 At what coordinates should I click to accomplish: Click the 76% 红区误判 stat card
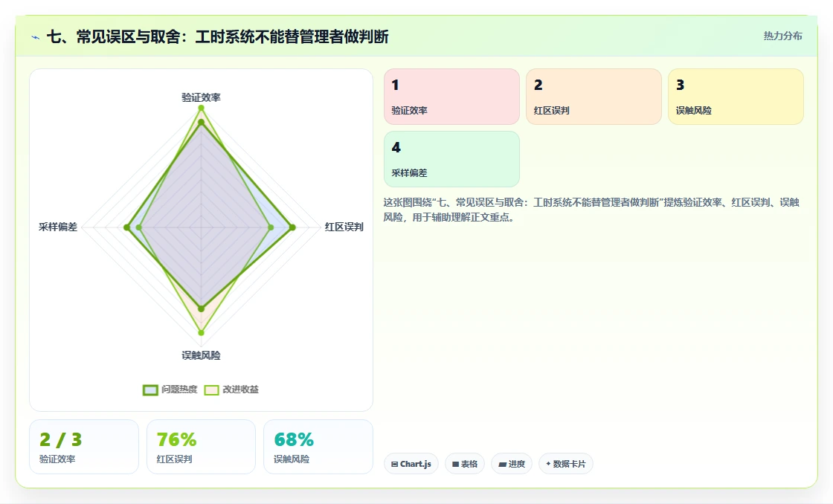click(x=201, y=447)
